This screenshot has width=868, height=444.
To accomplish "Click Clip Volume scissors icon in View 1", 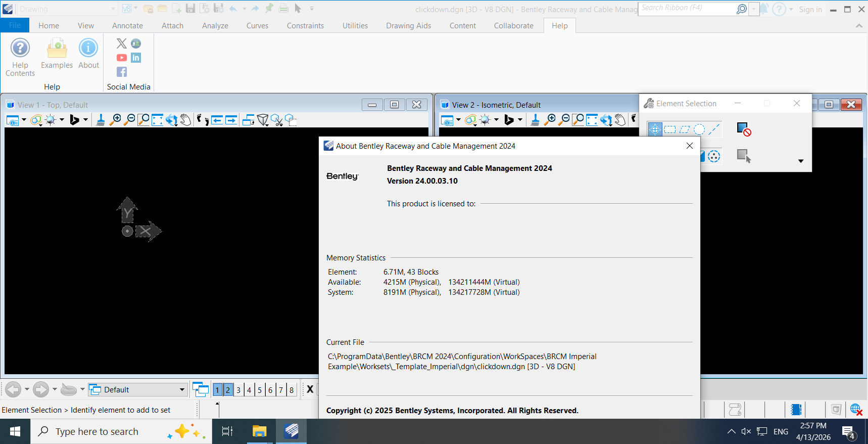I will (276, 120).
